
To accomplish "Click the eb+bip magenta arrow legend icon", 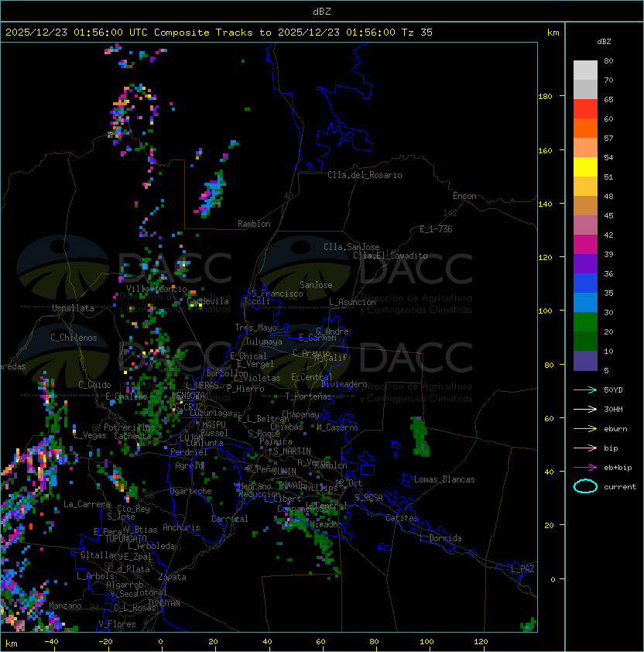I will [585, 468].
